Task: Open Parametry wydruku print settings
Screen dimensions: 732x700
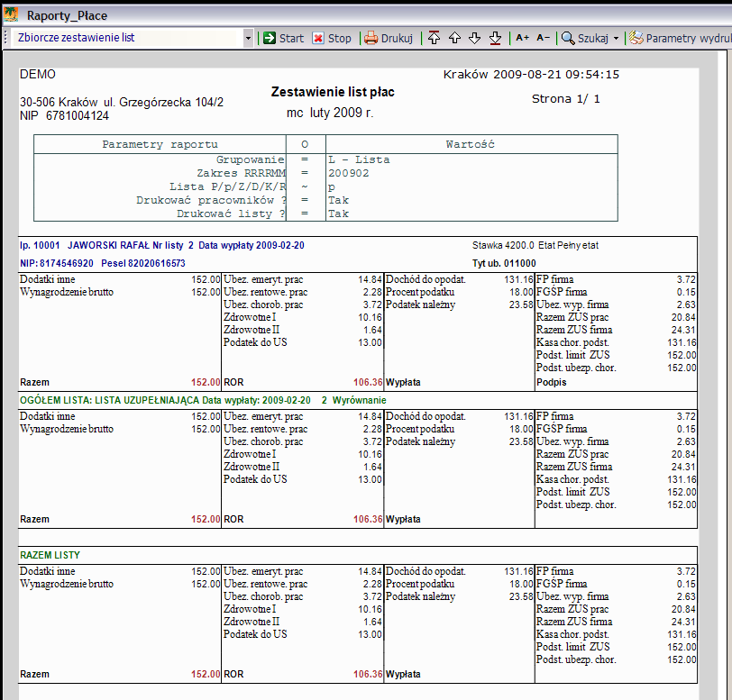Action: (689, 38)
